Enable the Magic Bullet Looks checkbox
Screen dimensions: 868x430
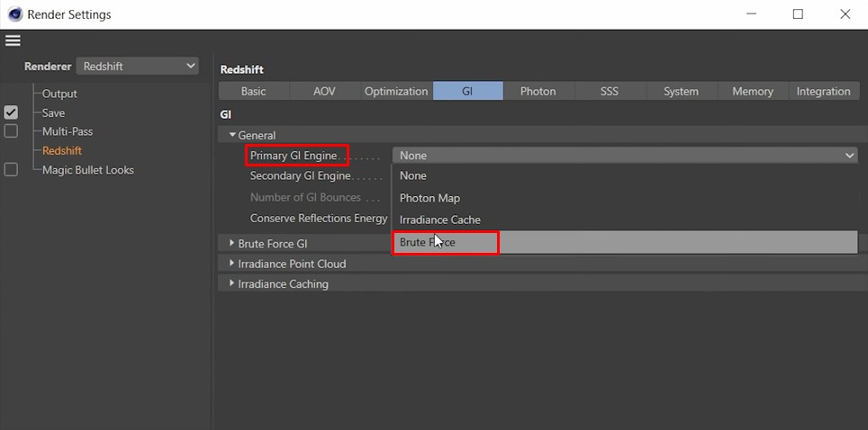point(11,169)
